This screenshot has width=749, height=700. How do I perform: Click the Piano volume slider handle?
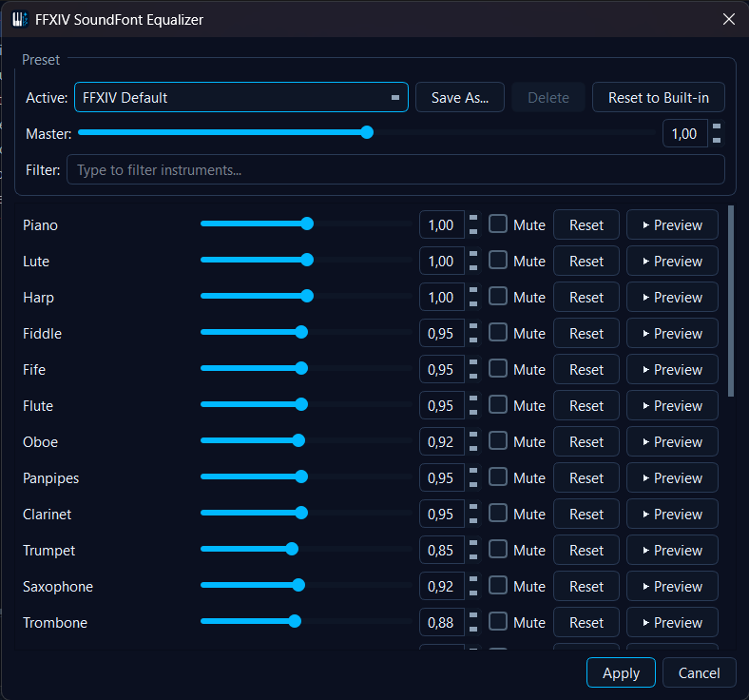point(307,224)
